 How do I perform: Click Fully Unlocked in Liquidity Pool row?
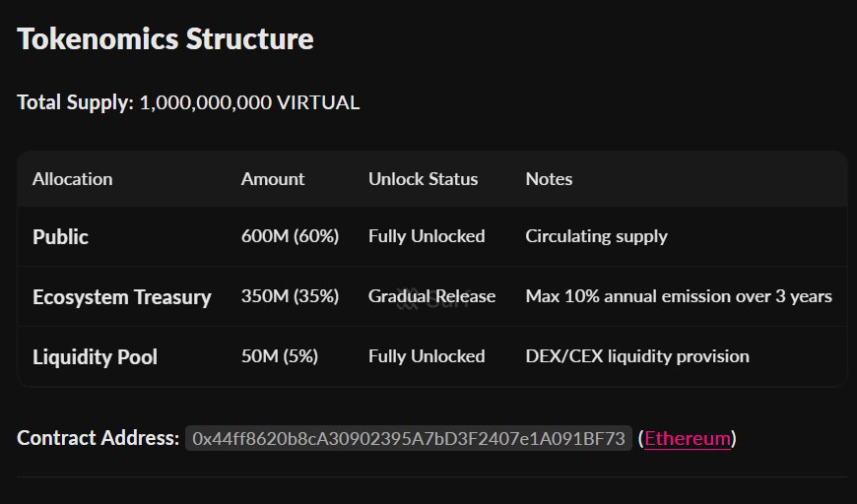427,356
